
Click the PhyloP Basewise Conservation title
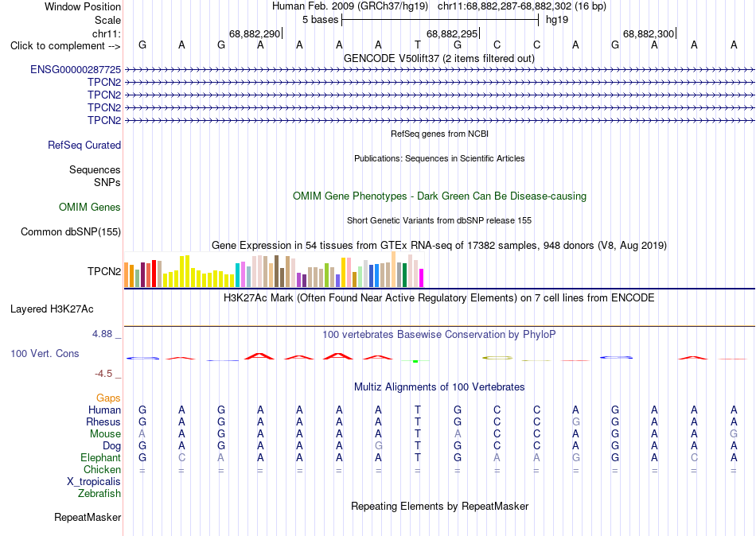click(439, 335)
